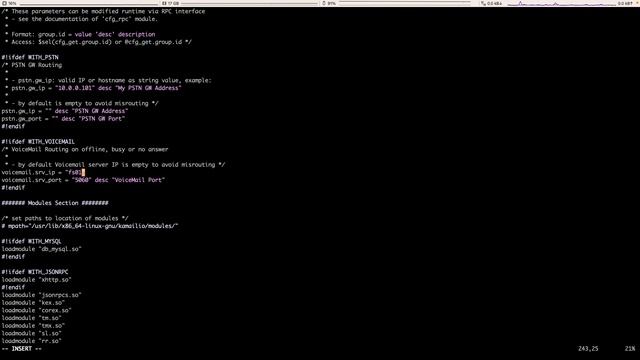Click the 'These parameters can be modified runtime' comment
Screen dimensions: 640x360
pos(103,11)
